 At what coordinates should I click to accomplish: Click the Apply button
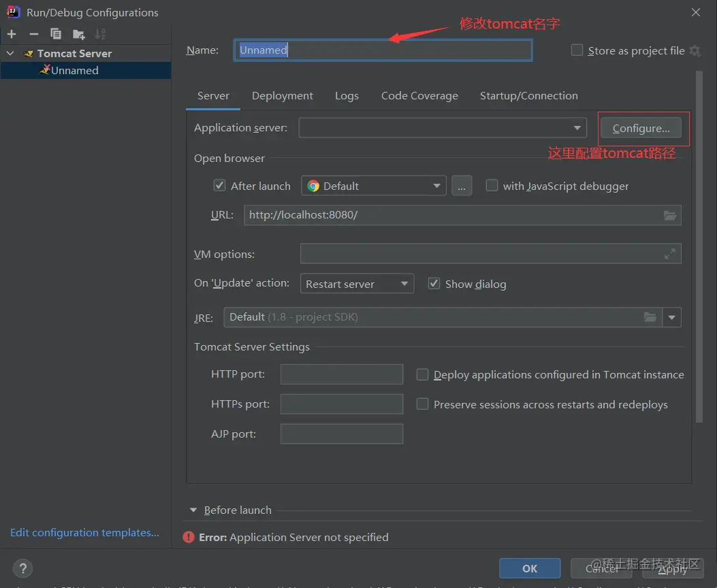tap(673, 568)
